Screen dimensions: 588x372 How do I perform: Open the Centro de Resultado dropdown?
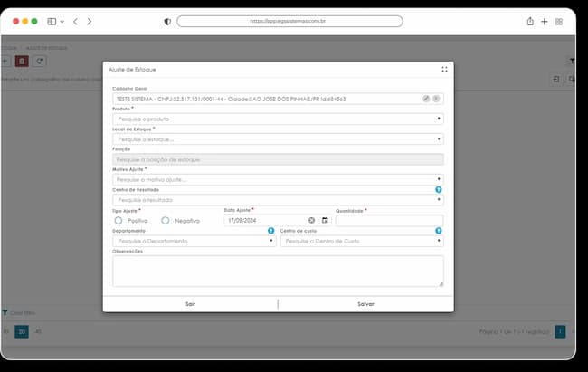278,200
